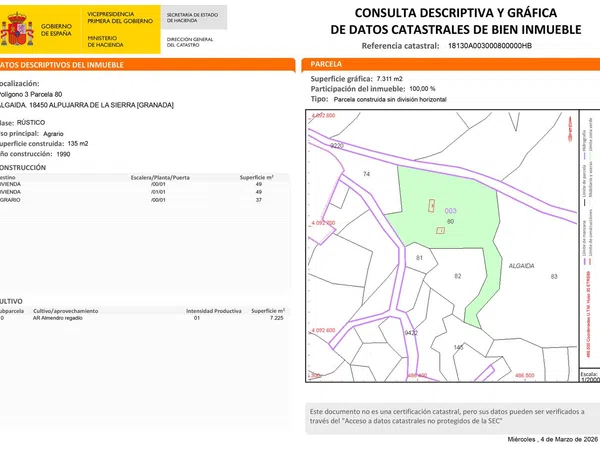This screenshot has height=450, width=600.
Task: Click the 'ALGAIDA' place name on map
Action: click(x=522, y=266)
